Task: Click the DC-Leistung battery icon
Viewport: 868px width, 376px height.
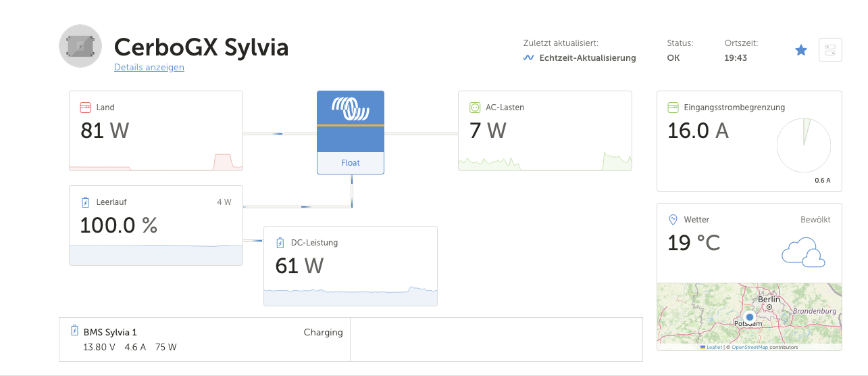Action: [280, 243]
